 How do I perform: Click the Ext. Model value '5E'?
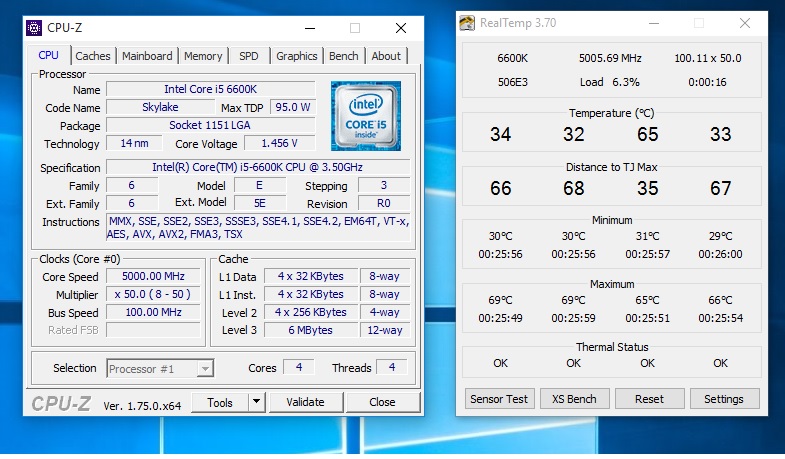pyautogui.click(x=259, y=203)
